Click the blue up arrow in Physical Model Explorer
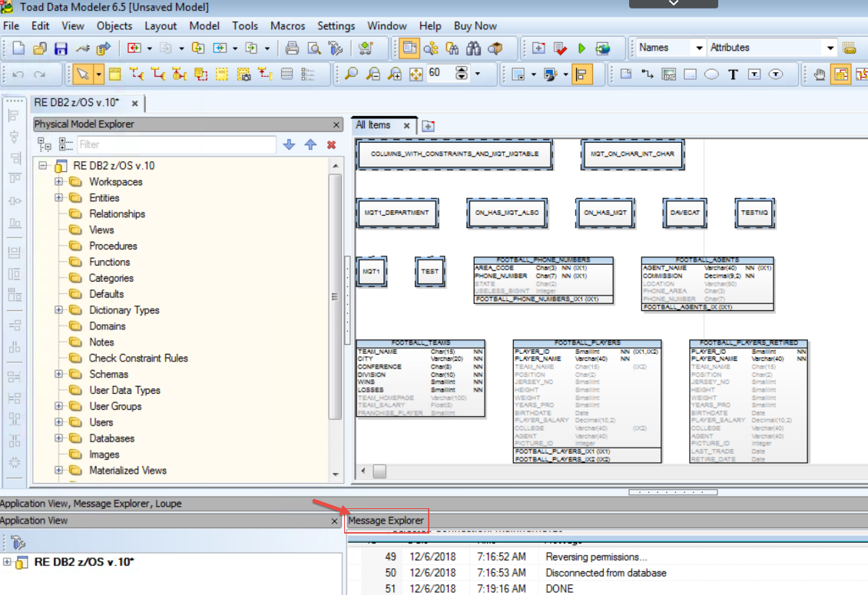Screen dimensions: 868x595 pyautogui.click(x=310, y=145)
